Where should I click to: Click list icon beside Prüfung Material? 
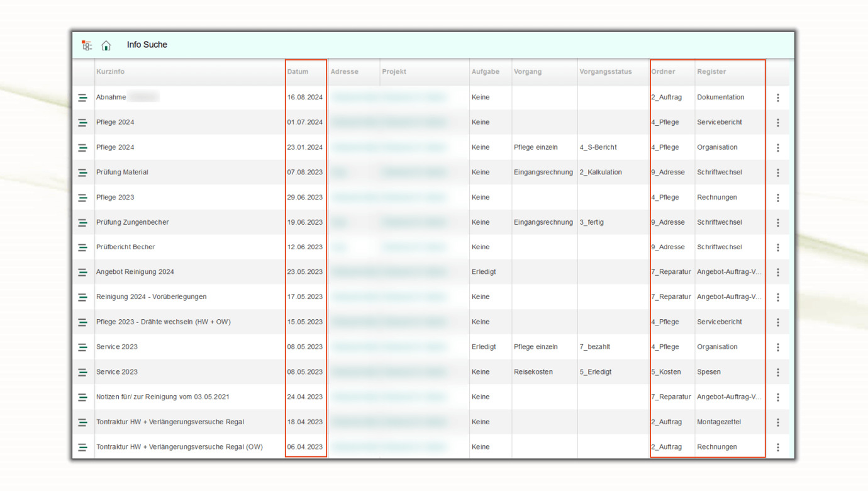coord(82,172)
